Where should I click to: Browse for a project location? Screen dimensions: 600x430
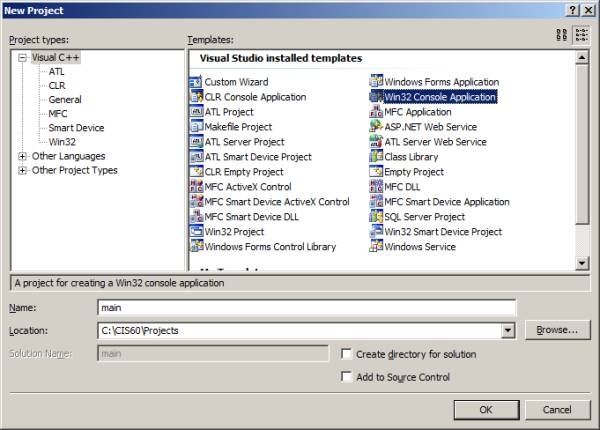558,330
